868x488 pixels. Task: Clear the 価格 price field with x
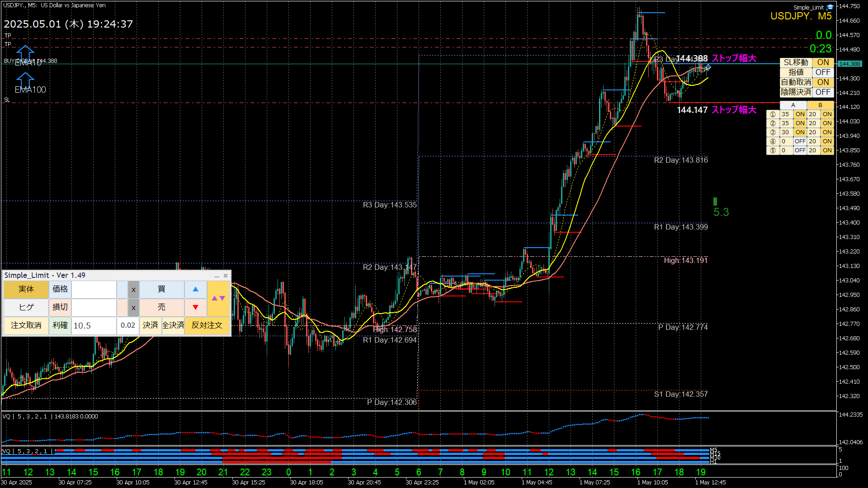133,290
